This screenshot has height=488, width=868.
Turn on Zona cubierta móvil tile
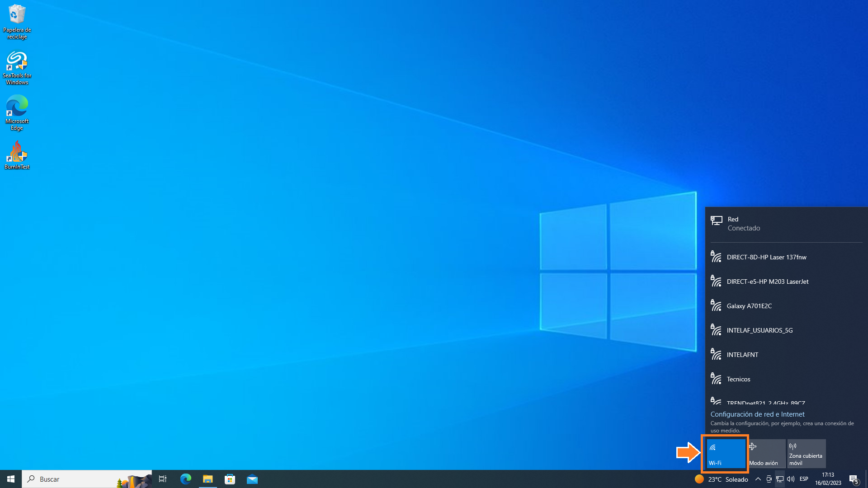pos(807,454)
